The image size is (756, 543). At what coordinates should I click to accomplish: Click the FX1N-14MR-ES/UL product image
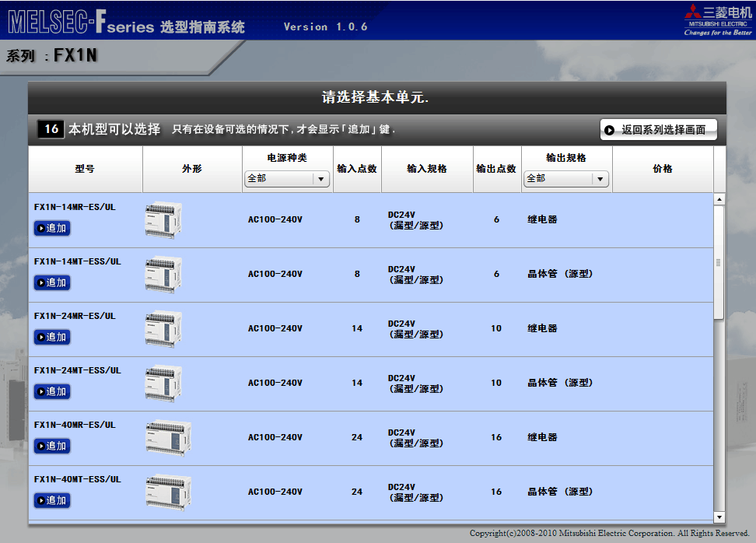pyautogui.click(x=164, y=220)
